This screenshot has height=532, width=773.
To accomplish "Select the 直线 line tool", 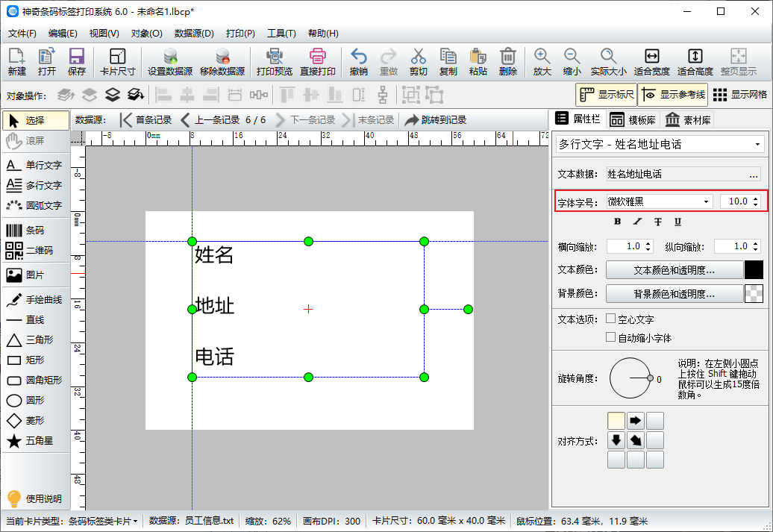I will pyautogui.click(x=34, y=320).
